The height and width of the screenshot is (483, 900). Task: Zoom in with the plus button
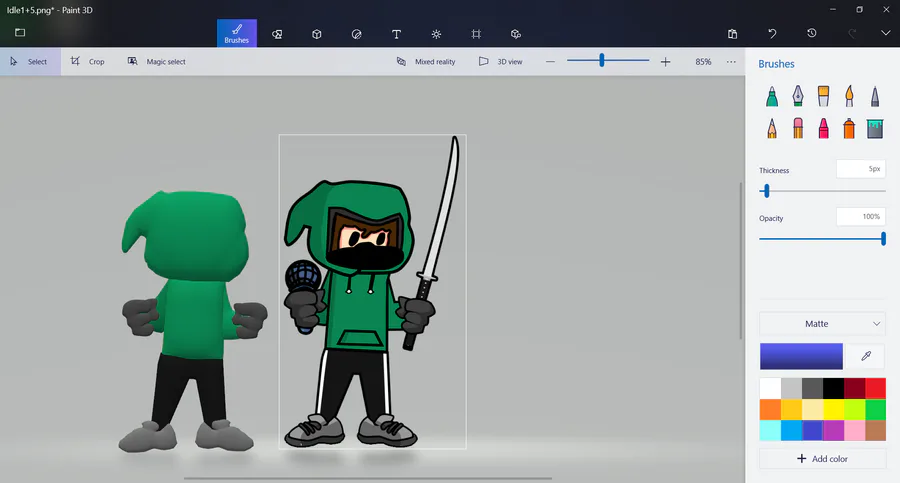(665, 61)
